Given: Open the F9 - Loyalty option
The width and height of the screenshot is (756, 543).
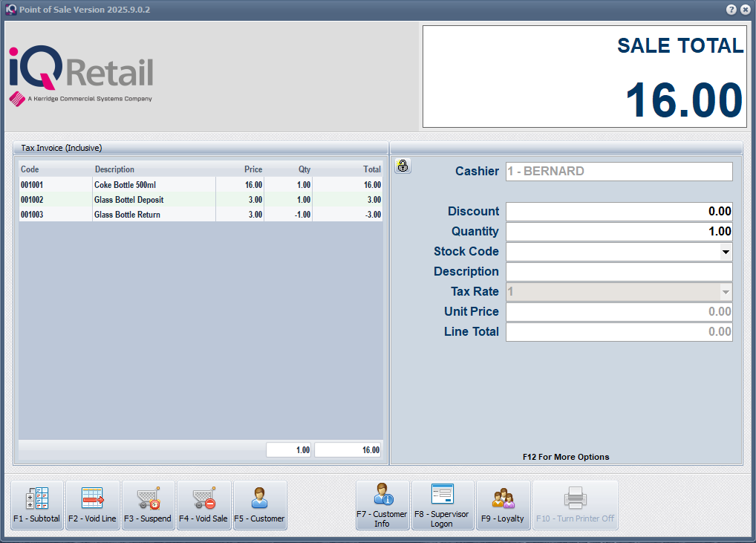Looking at the screenshot, I should (504, 505).
